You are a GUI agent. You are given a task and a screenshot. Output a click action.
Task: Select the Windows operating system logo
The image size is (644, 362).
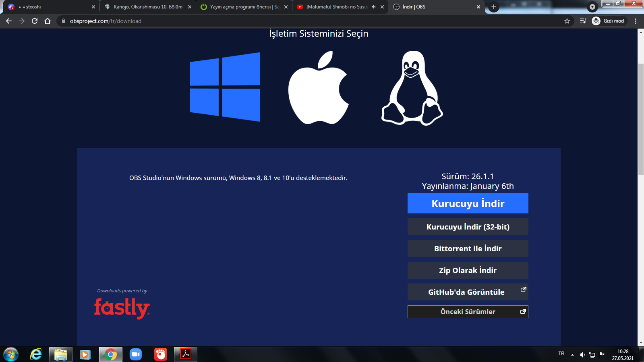225,87
